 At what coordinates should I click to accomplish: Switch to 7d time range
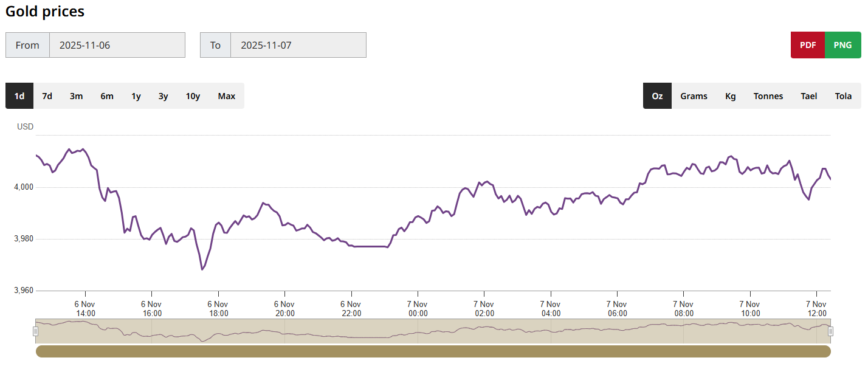(x=47, y=96)
